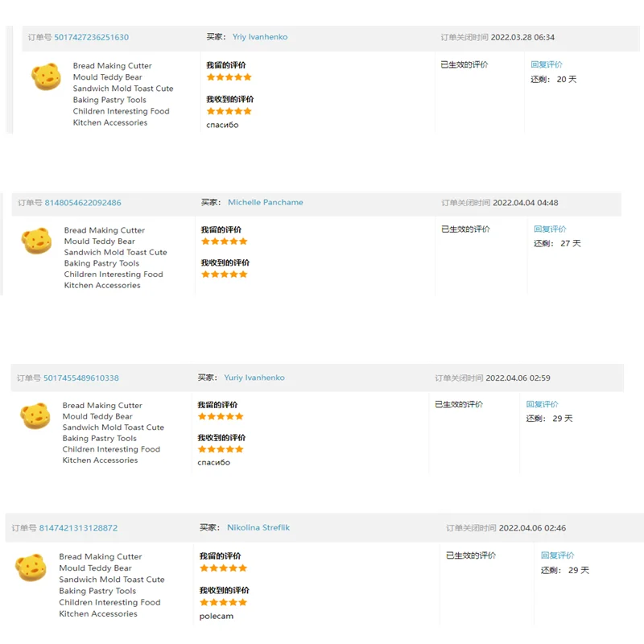Click the bear product image in Michelle Panchame's order

coord(36,241)
